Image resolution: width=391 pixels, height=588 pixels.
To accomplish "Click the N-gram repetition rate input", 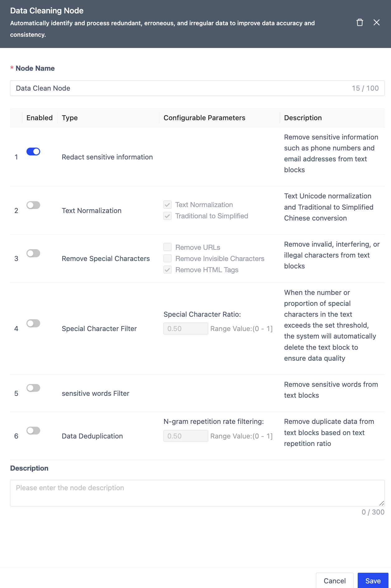I will point(186,436).
